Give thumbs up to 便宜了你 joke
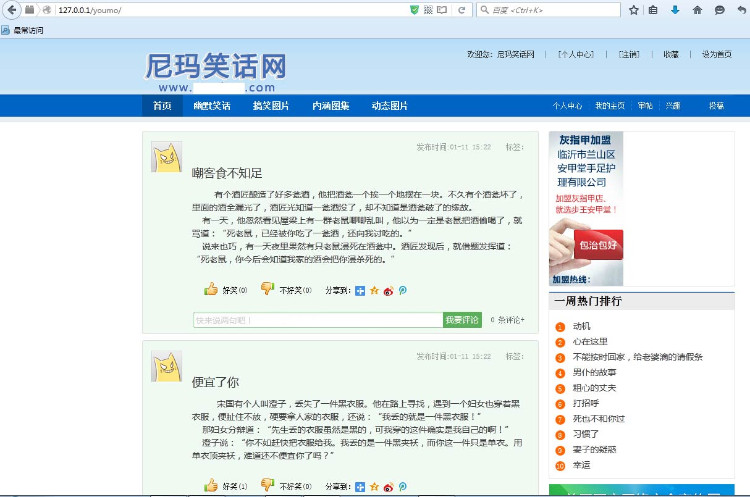The height and width of the screenshot is (497, 750). pos(211,485)
